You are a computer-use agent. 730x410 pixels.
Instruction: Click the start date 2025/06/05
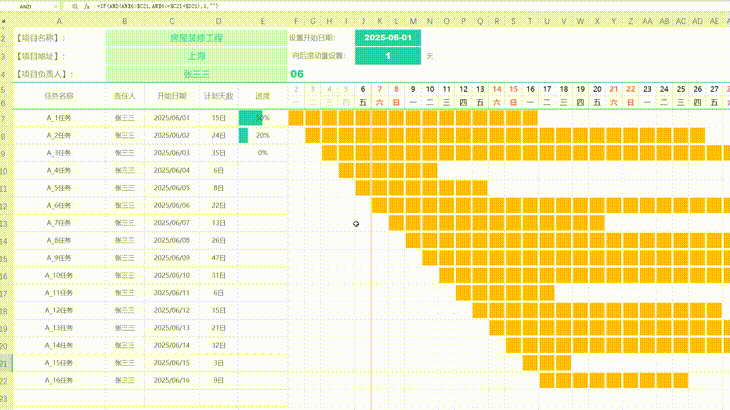click(172, 188)
